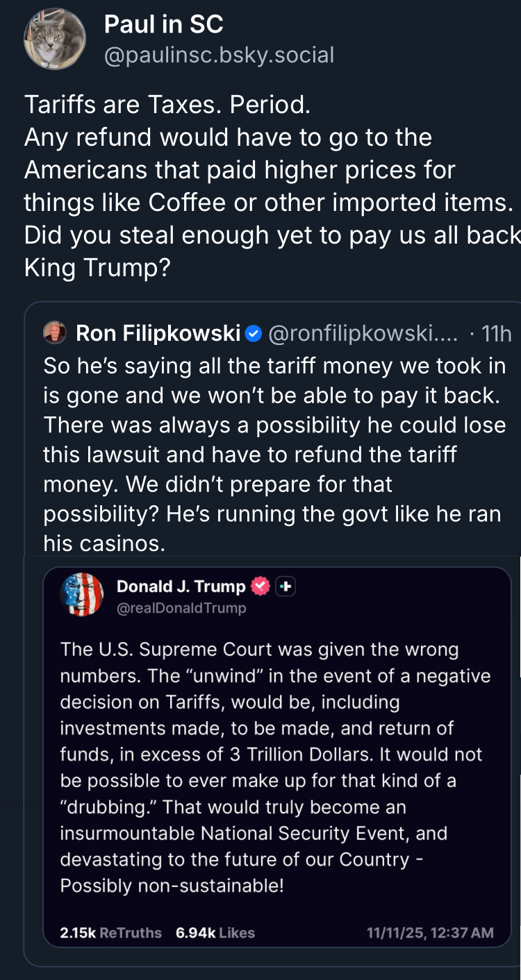Tap the truncated @ronfilipkowski handle
This screenshot has height=980, width=521.
pyautogui.click(x=363, y=334)
